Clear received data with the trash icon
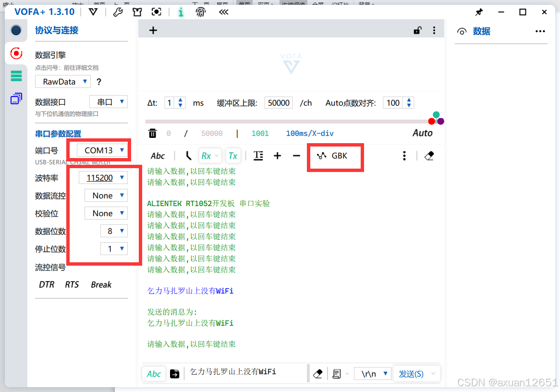Viewport: 560px width, 392px height. point(153,133)
